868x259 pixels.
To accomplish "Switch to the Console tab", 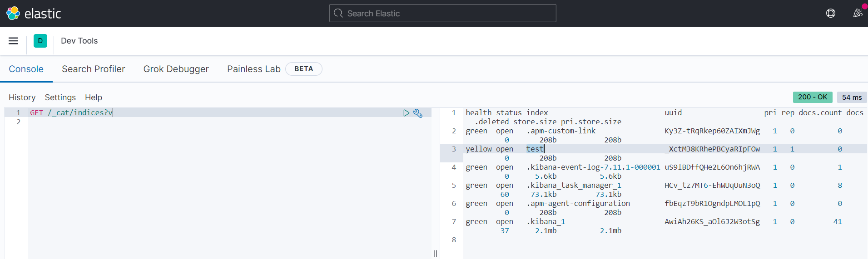I will pos(26,69).
